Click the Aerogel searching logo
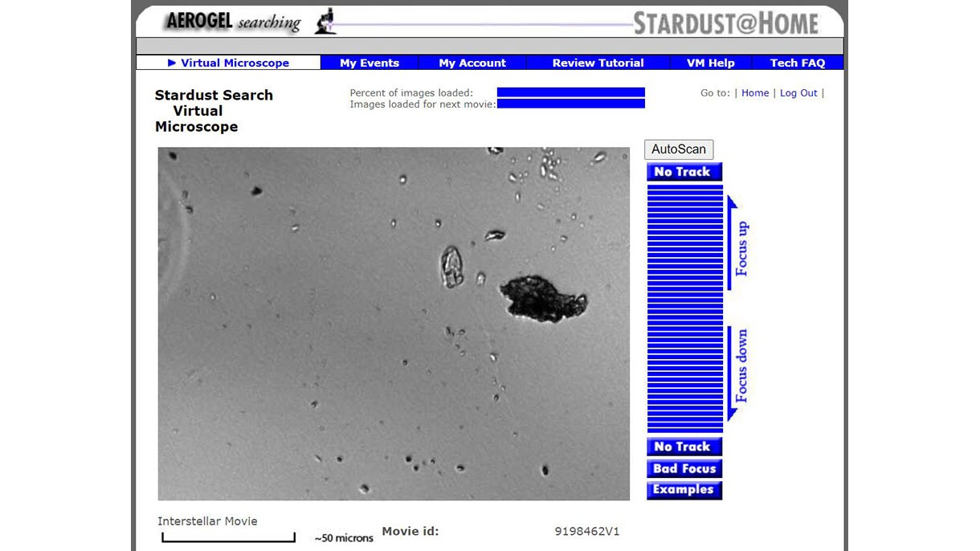The image size is (980, 551). click(233, 22)
